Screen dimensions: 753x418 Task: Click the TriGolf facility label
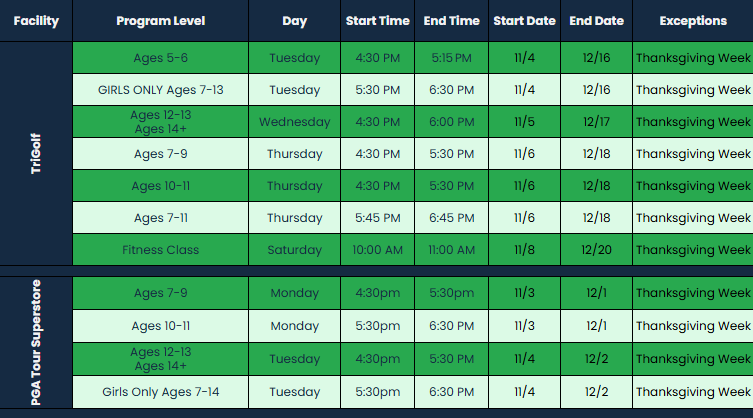tap(36, 153)
